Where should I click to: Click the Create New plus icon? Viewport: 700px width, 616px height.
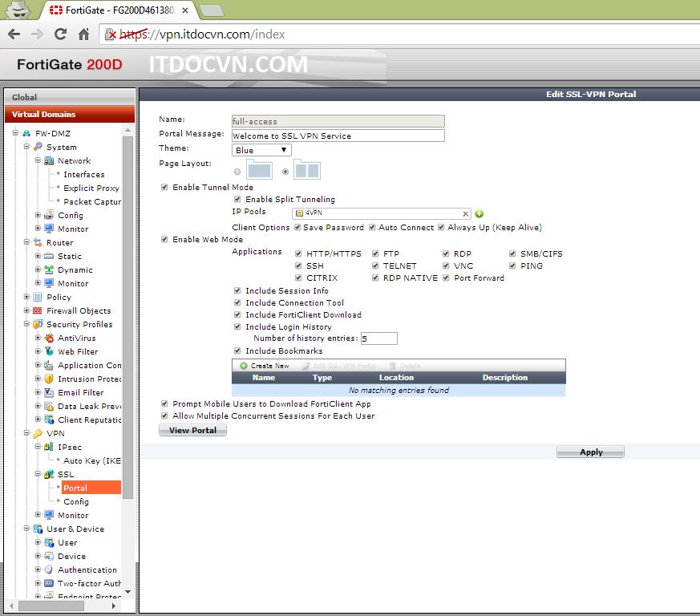point(244,366)
